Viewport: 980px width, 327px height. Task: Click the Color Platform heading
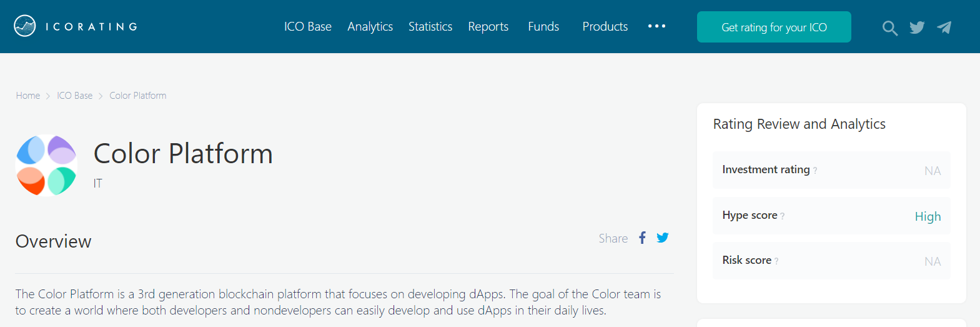click(x=183, y=153)
